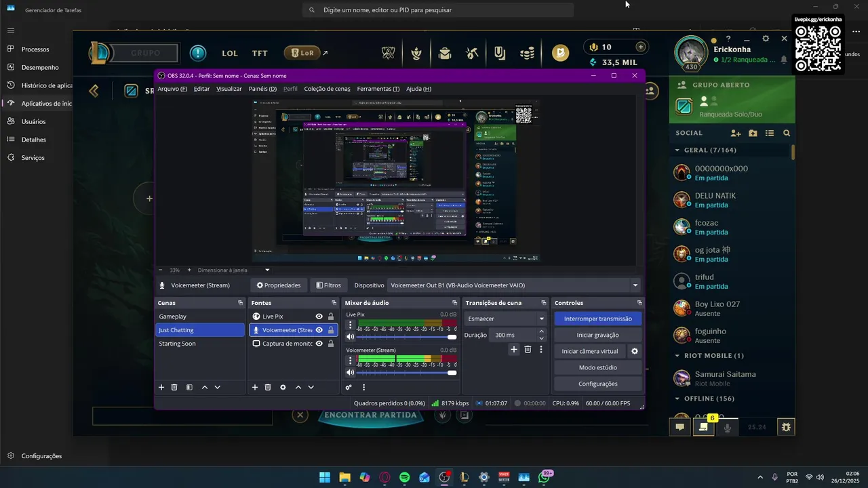Adjust Voicemeeter (Stream) volume slider

point(407,373)
